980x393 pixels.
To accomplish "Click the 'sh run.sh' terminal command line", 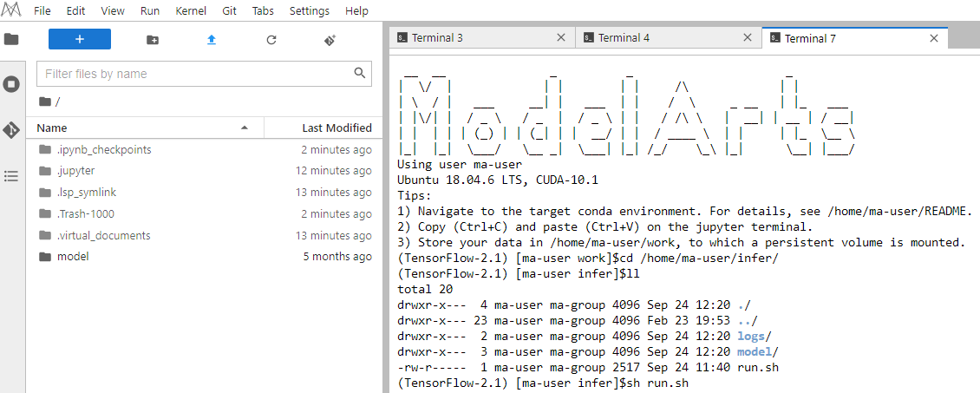I will pos(543,383).
